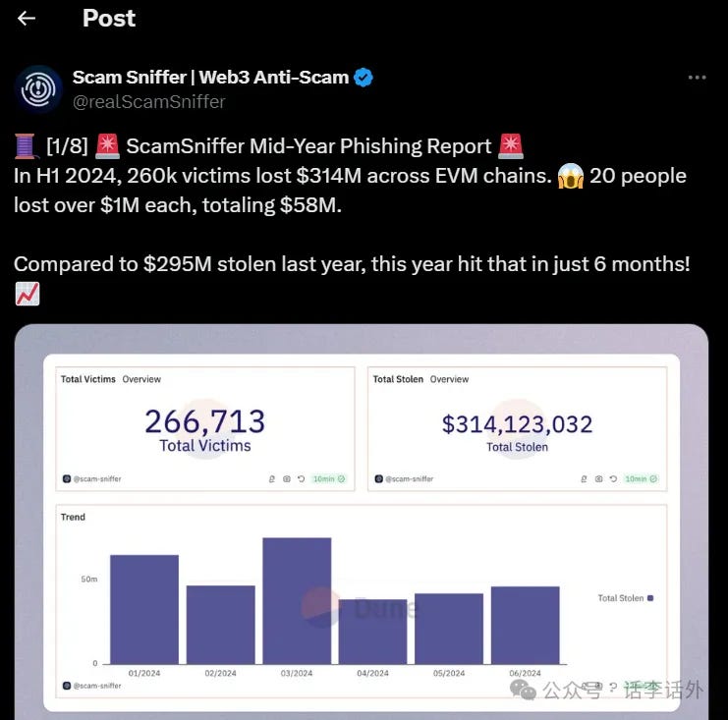Click the camera icon in Total Stolen panel
Screen dimensions: 728x720
[598, 479]
